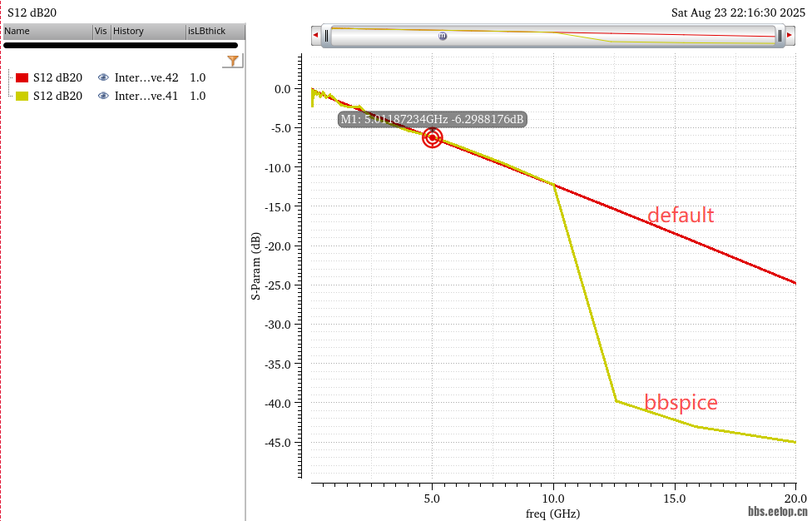This screenshot has height=521, width=812.
Task: Grab the right handle of the zoom slider
Action: tap(780, 36)
